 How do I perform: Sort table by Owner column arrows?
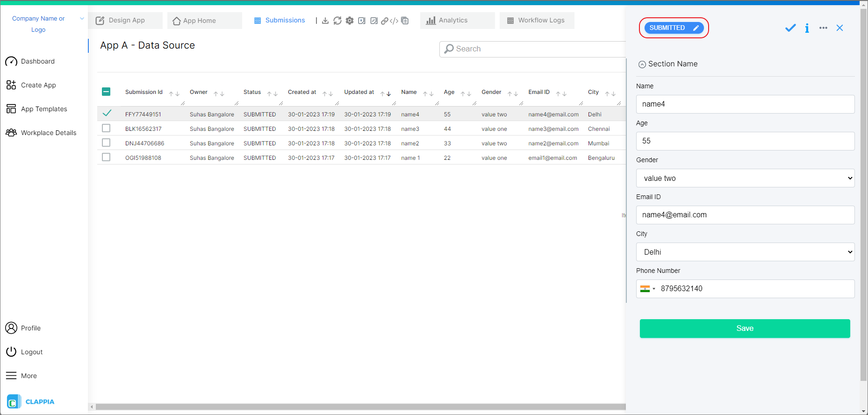pos(219,93)
